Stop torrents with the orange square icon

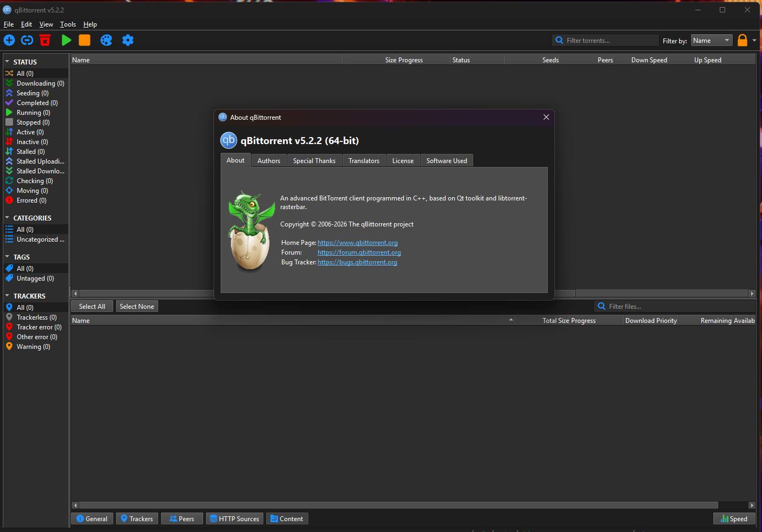tap(85, 40)
